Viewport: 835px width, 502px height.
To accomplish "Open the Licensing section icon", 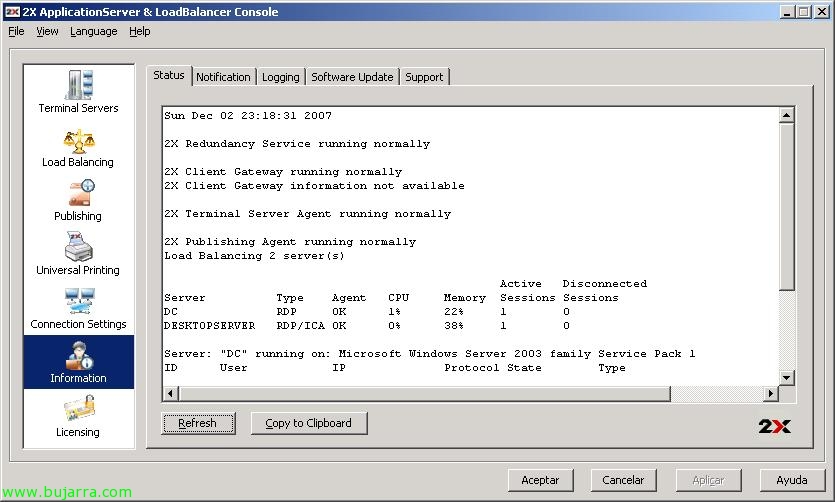I will [x=79, y=408].
